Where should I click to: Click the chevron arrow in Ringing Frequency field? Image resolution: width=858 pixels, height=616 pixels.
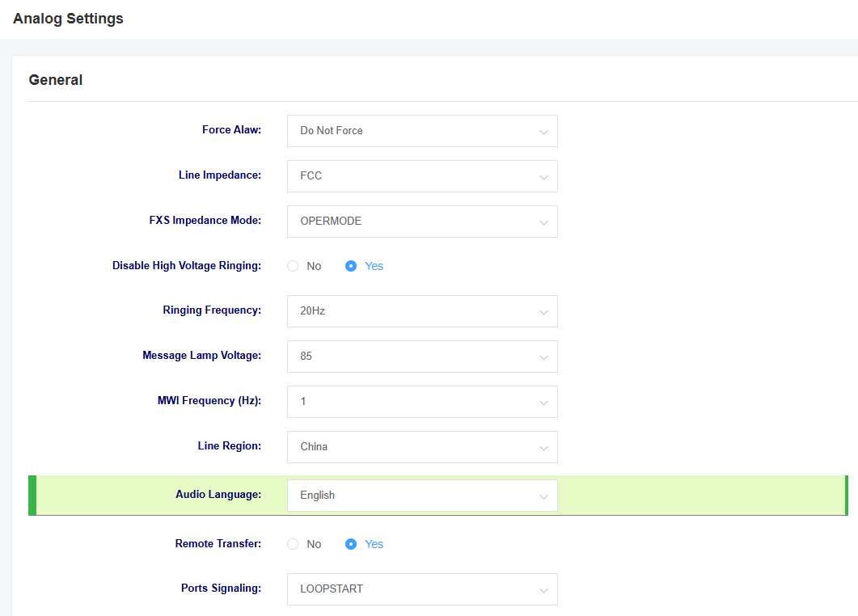(x=543, y=312)
